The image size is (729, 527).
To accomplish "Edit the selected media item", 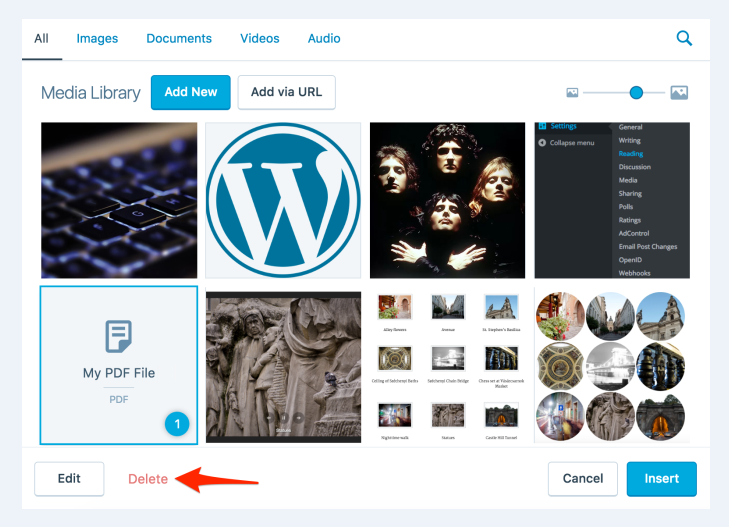I will click(69, 478).
